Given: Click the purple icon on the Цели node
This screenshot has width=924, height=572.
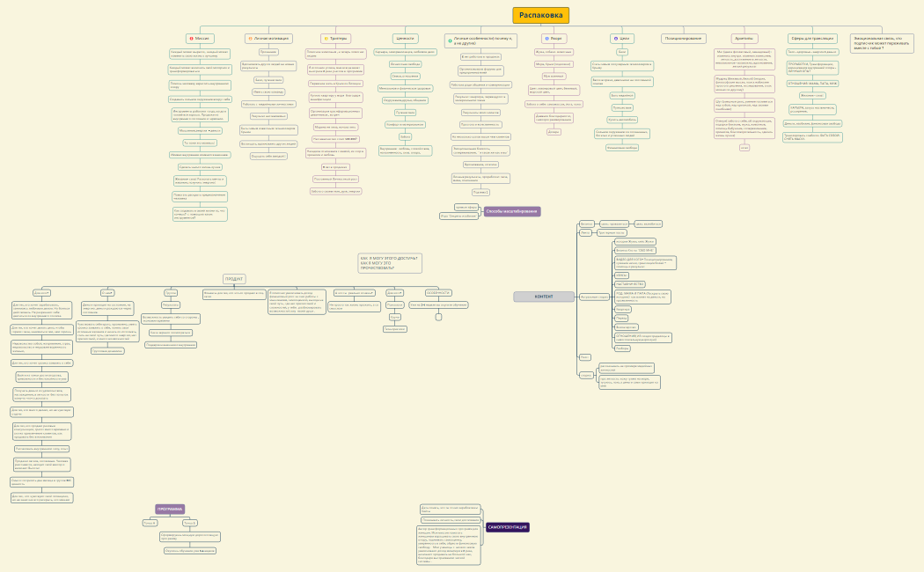Looking at the screenshot, I should (614, 39).
